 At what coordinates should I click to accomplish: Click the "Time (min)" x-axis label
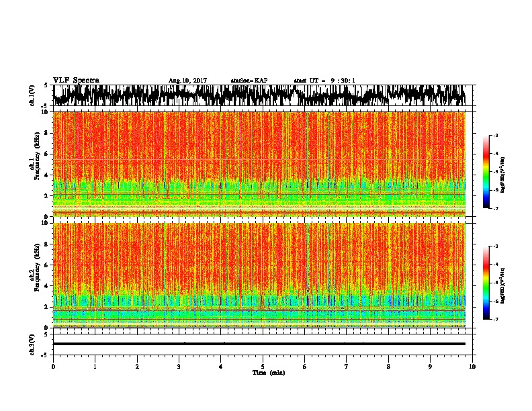pos(269,373)
